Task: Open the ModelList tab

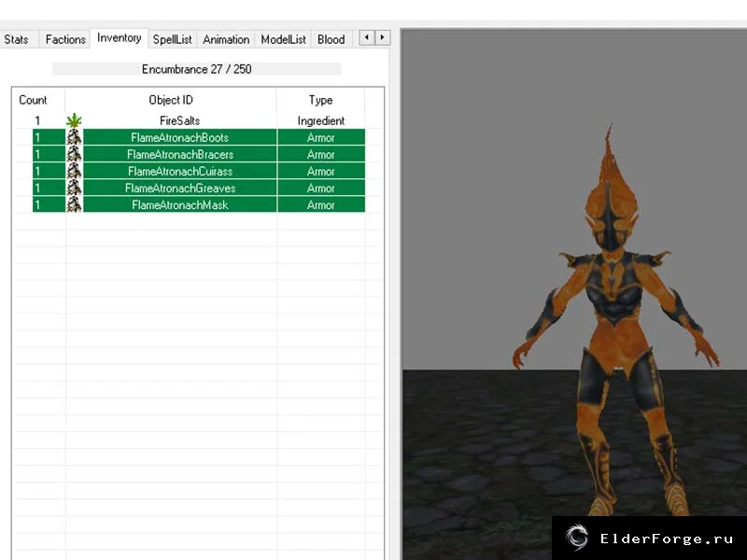Action: point(283,39)
